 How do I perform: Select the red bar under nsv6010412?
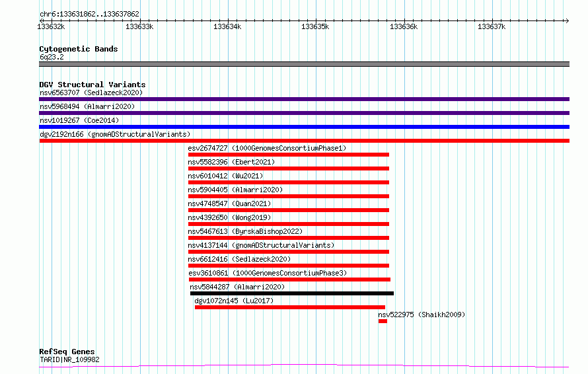[x=288, y=182]
